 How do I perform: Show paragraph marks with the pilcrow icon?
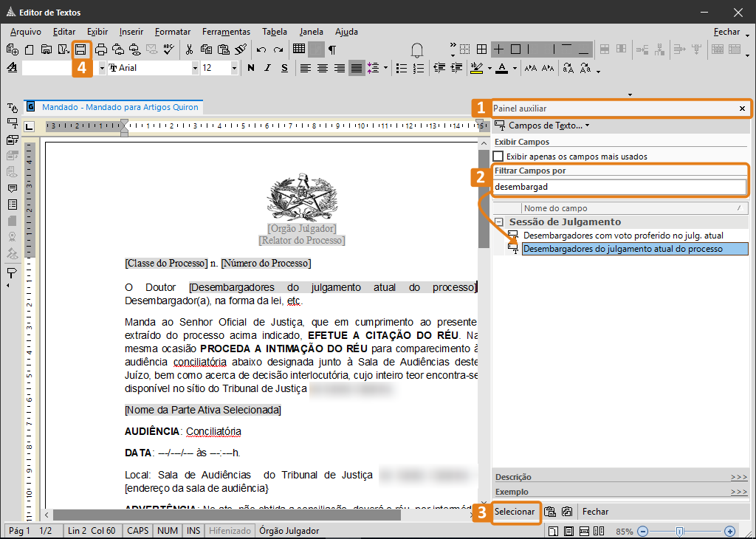tap(332, 49)
